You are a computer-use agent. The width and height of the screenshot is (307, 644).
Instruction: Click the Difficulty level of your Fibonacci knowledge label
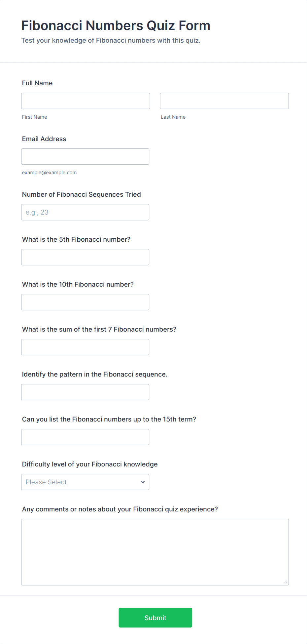90,464
